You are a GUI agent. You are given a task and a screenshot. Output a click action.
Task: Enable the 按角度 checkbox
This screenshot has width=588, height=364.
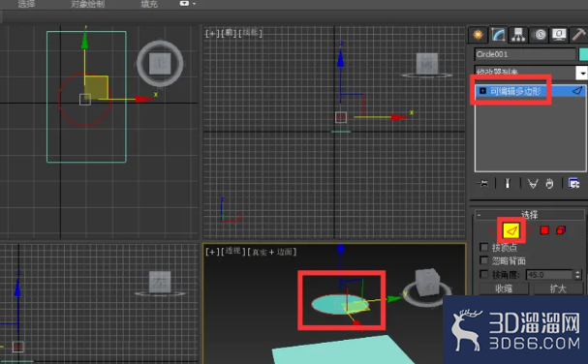tap(484, 274)
